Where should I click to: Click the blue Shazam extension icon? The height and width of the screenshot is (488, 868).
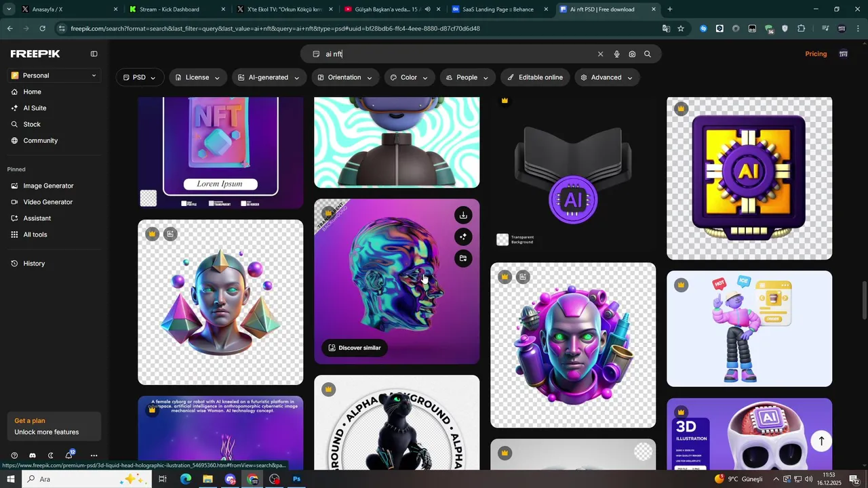pyautogui.click(x=703, y=28)
